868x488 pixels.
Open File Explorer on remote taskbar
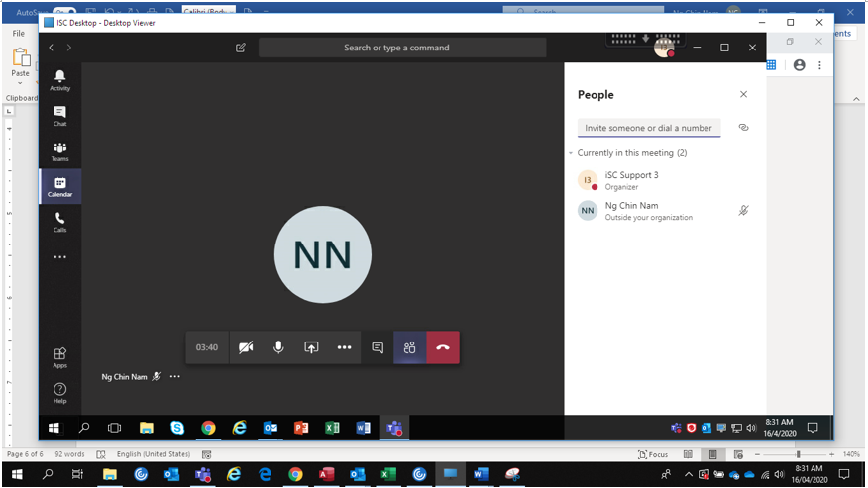(x=146, y=428)
